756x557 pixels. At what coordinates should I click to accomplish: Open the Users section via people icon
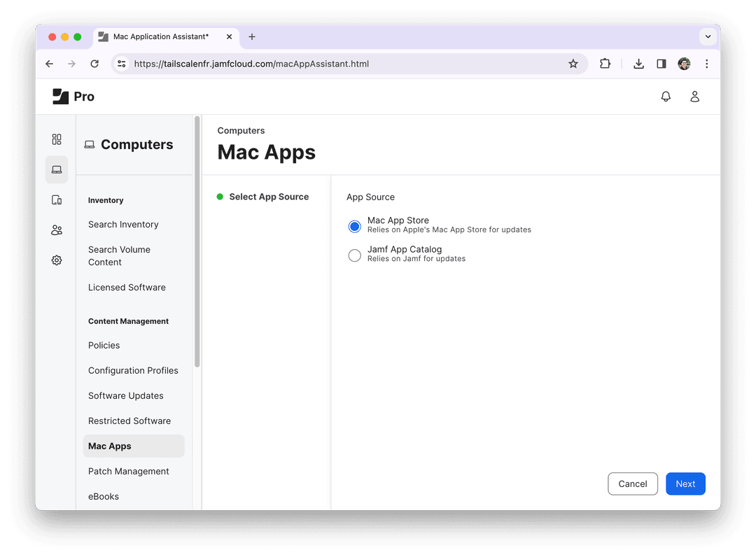click(x=57, y=230)
